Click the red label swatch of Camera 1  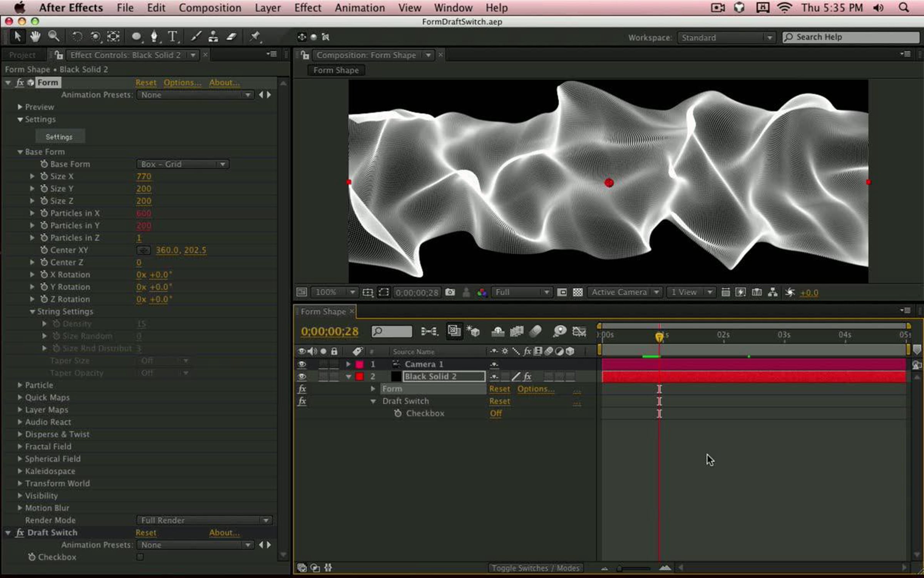click(360, 364)
